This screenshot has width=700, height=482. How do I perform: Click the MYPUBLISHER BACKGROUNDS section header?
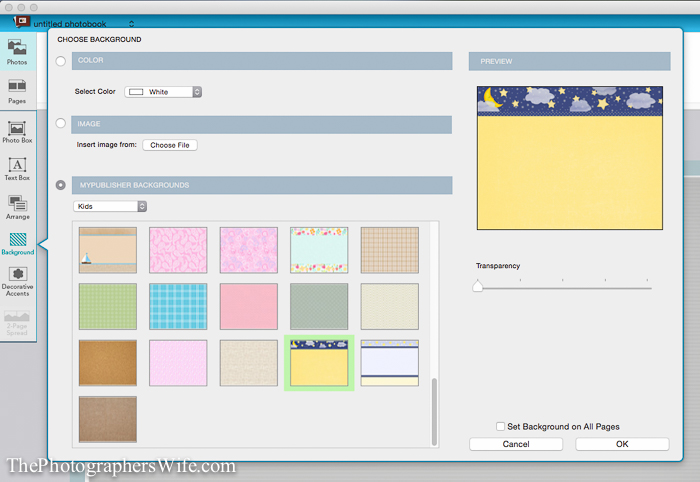(x=262, y=185)
